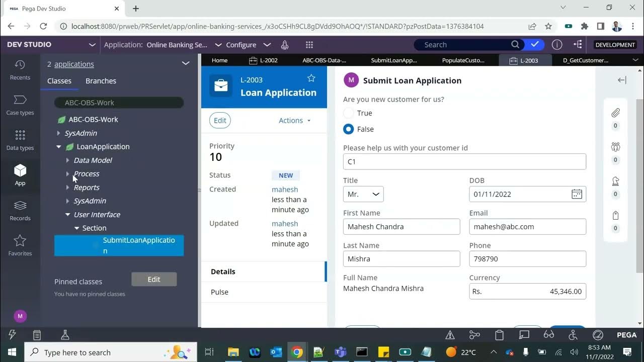This screenshot has height=362, width=644.
Task: Switch to the Branches tab
Action: [x=101, y=81]
